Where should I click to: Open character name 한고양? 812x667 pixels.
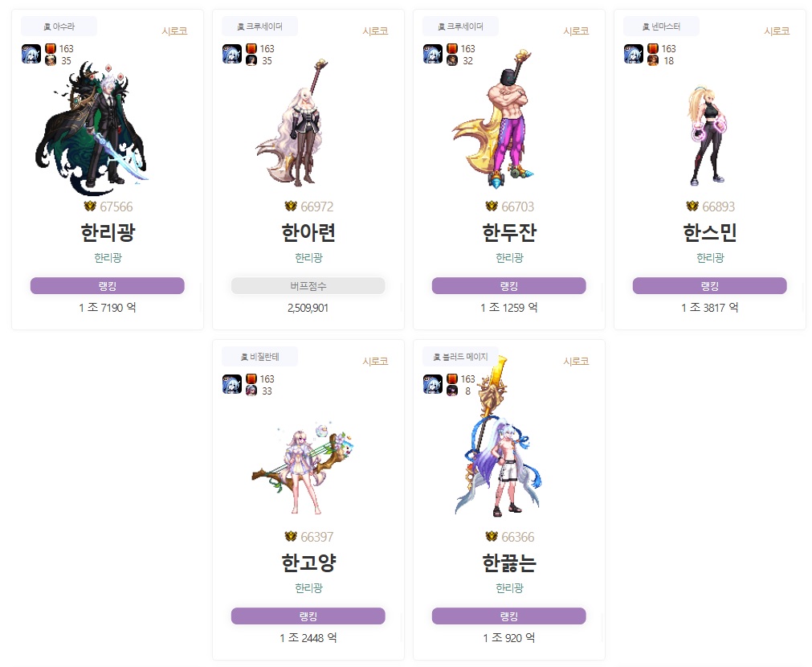(308, 563)
